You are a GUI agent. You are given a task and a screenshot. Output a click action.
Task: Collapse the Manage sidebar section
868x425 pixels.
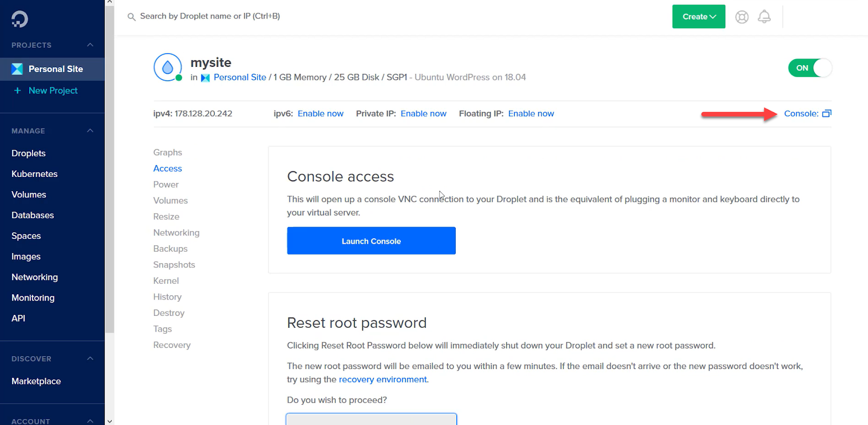pyautogui.click(x=90, y=131)
